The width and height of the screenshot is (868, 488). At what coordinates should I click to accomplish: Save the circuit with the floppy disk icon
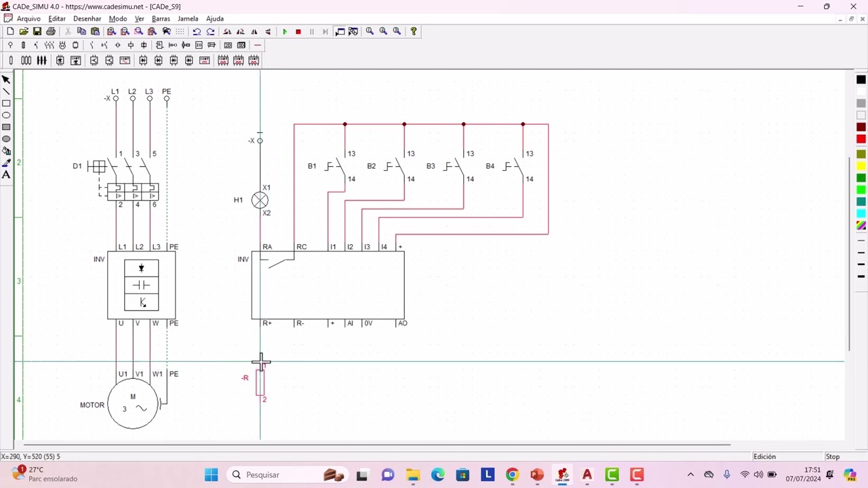tap(37, 31)
